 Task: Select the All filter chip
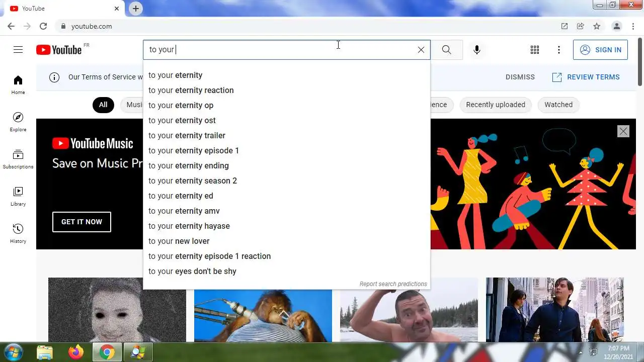[x=103, y=105]
